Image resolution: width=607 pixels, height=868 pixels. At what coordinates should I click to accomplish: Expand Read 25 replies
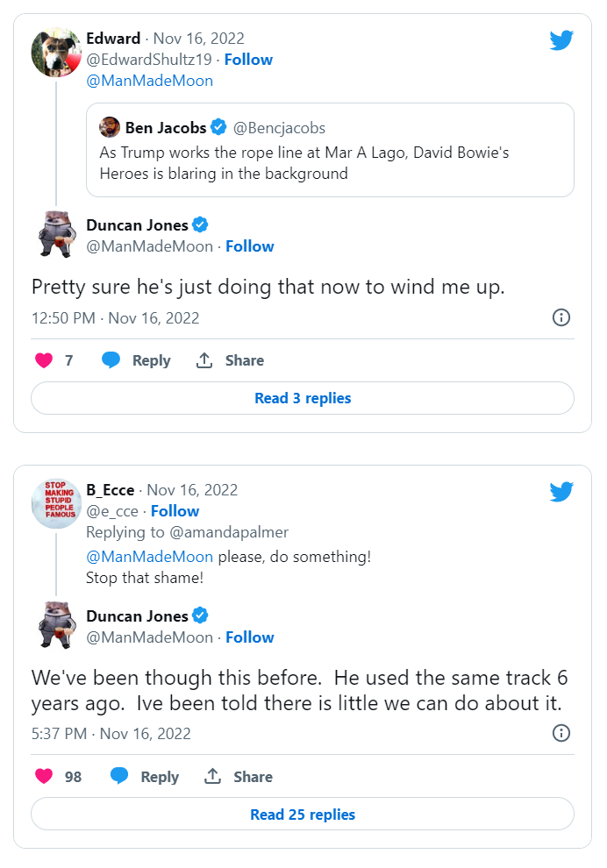[303, 815]
